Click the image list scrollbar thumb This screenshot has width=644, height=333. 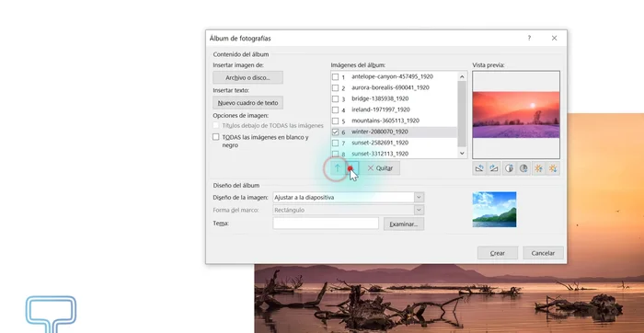[462, 114]
